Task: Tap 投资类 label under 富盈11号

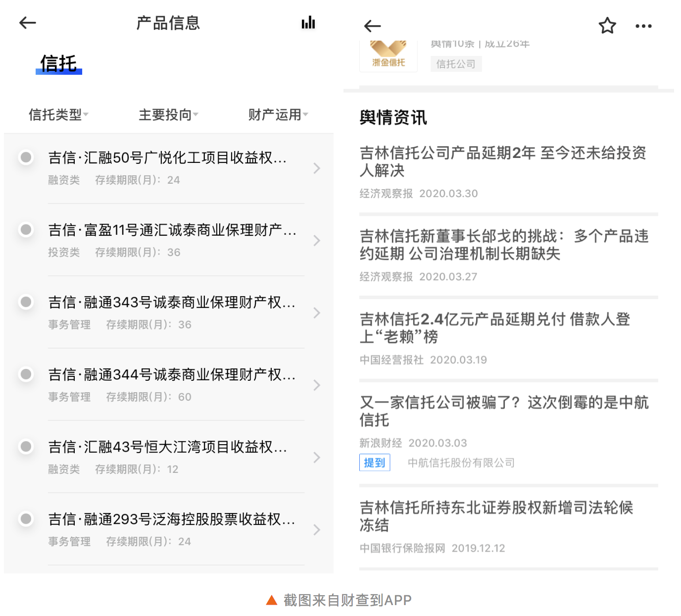Action: (x=64, y=253)
